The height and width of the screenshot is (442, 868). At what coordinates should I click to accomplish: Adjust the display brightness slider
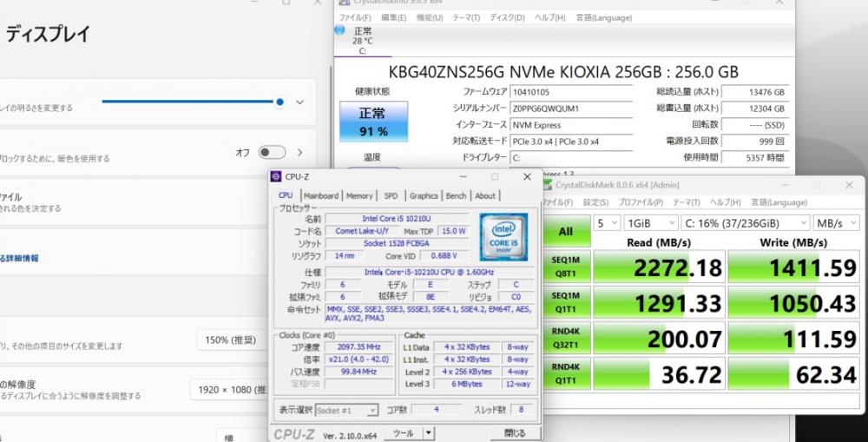(x=193, y=102)
